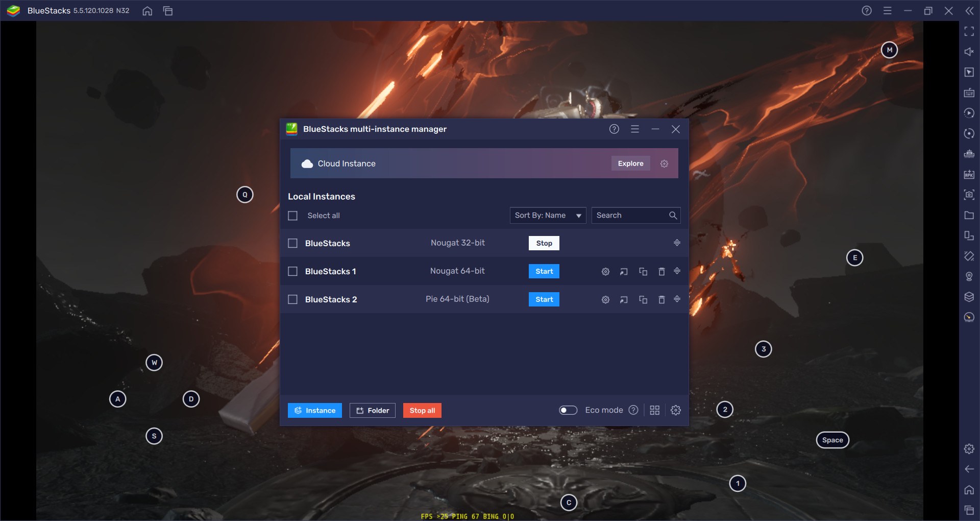Take a screenshot from sidebar
Screen dimensions: 980x521
click(x=969, y=195)
